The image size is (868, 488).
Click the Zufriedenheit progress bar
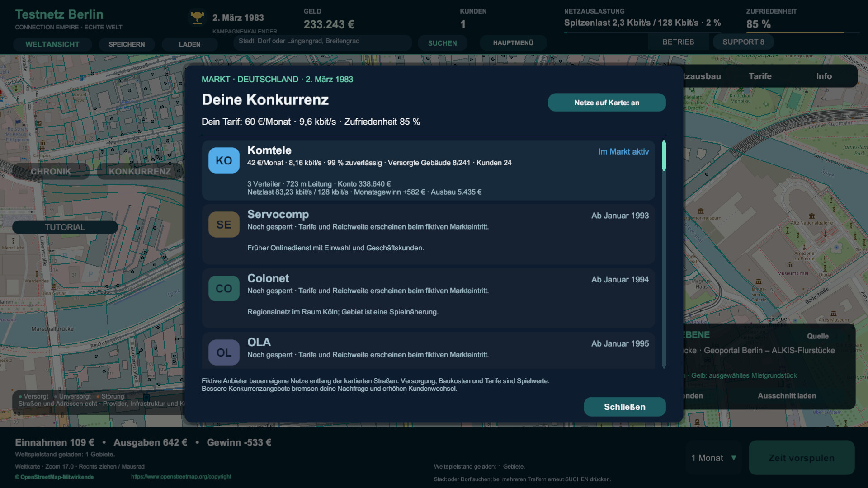pyautogui.click(x=803, y=33)
